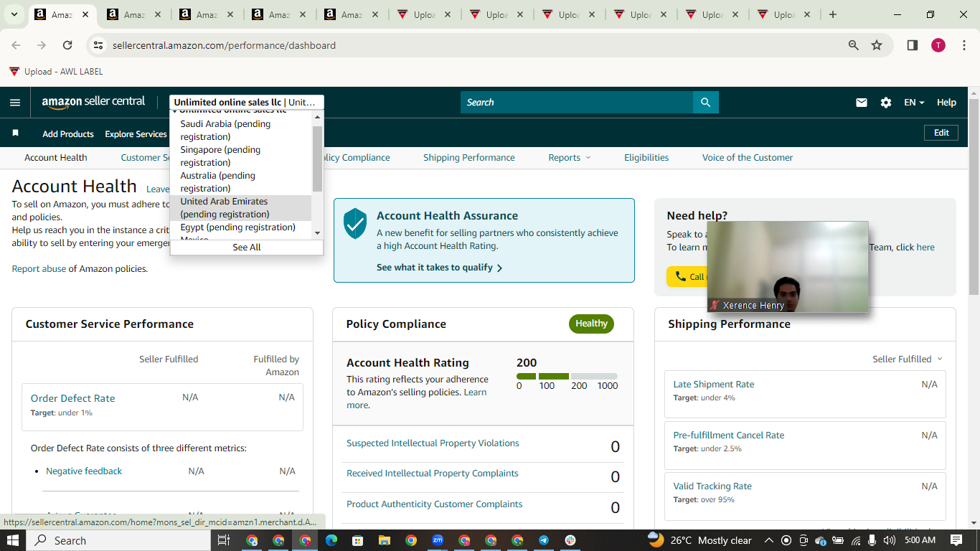
Task: Open the Negative feedback link
Action: (84, 471)
